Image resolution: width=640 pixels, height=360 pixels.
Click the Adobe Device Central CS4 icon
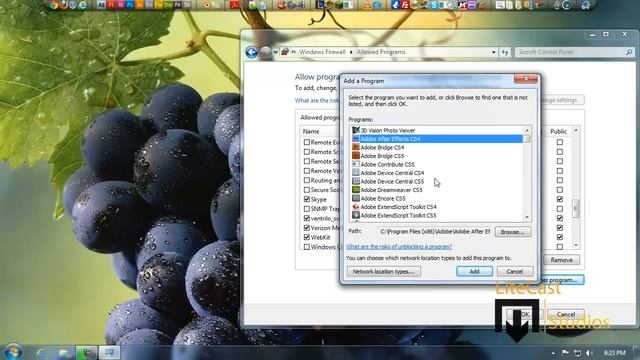point(356,173)
